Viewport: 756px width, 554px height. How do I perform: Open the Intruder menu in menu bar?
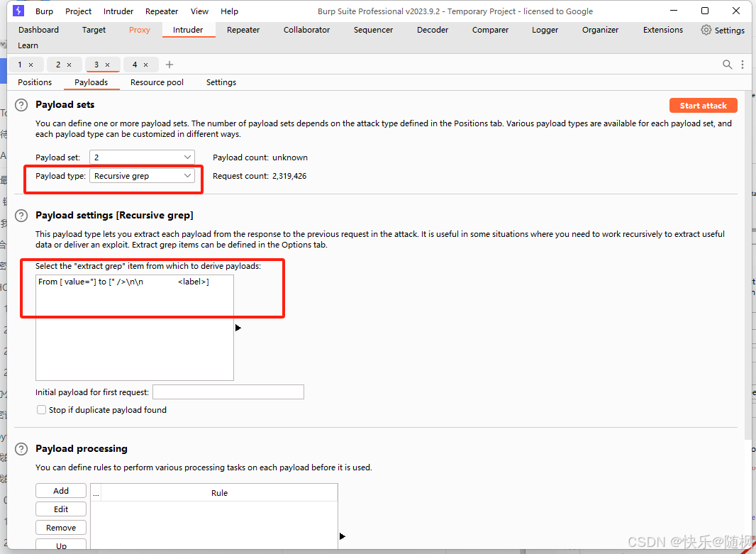point(118,11)
